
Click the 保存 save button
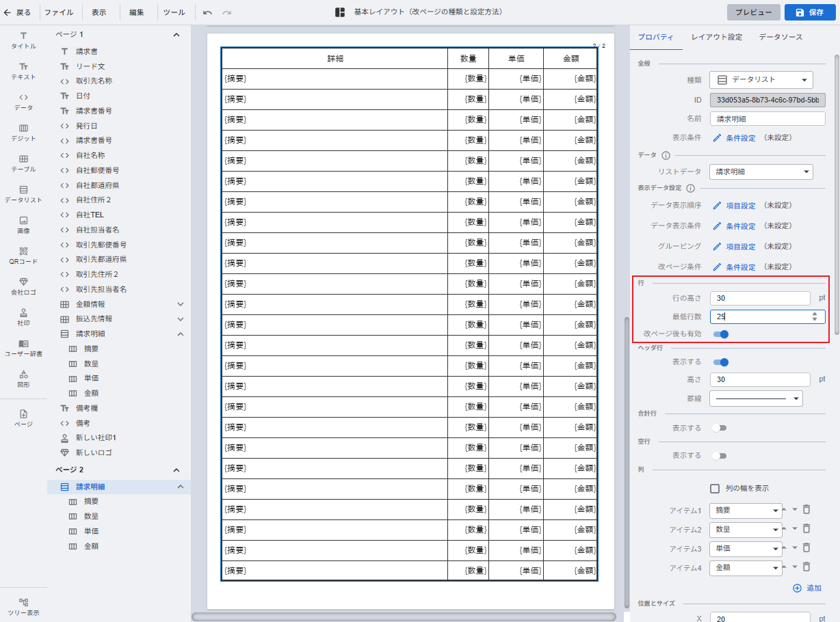809,12
